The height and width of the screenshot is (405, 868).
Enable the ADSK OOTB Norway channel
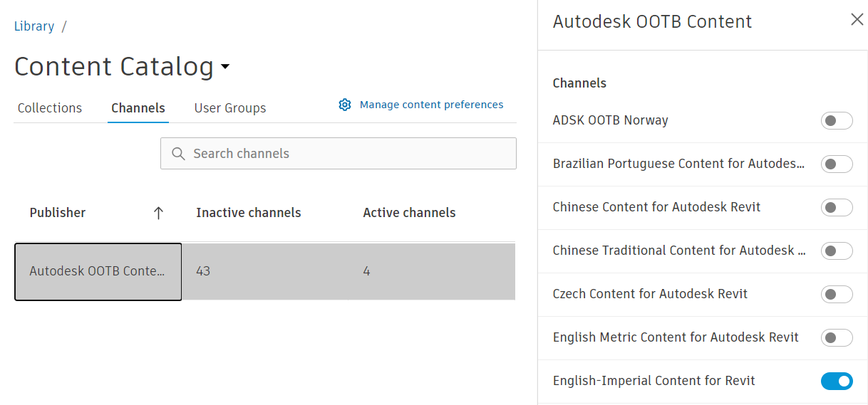[837, 121]
